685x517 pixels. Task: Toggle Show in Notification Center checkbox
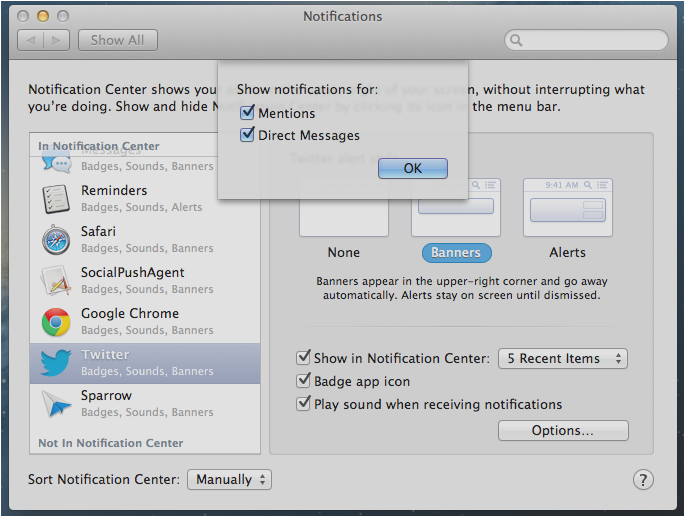(303, 357)
